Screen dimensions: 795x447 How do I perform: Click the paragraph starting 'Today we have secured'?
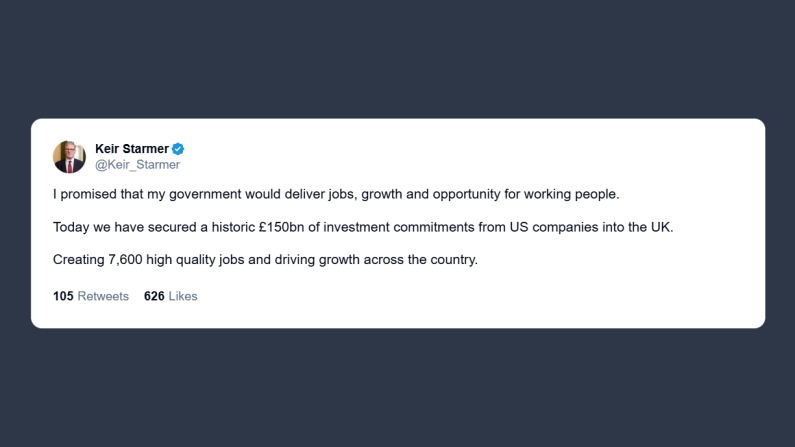click(363, 227)
